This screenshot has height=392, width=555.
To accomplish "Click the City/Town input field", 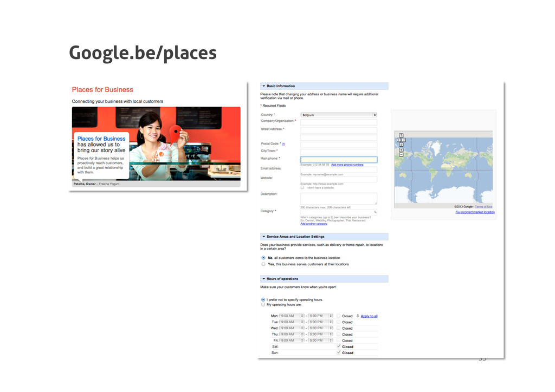I will [339, 152].
